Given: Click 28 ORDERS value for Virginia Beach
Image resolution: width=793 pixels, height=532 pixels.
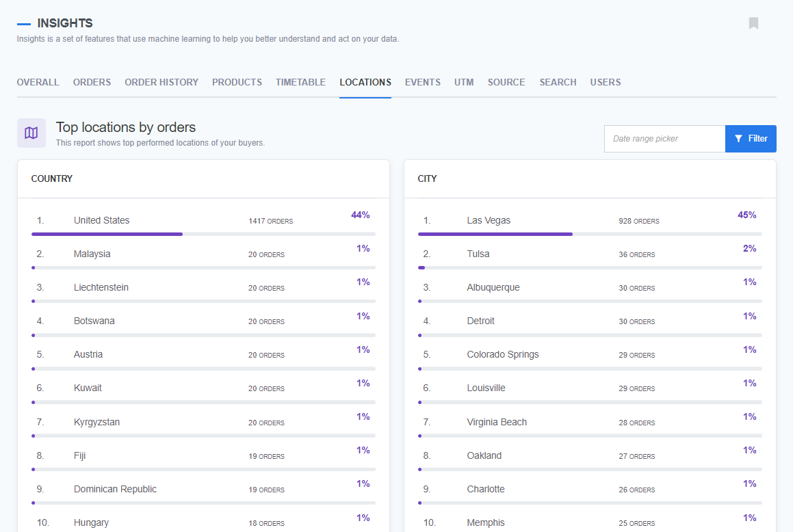Looking at the screenshot, I should point(637,423).
